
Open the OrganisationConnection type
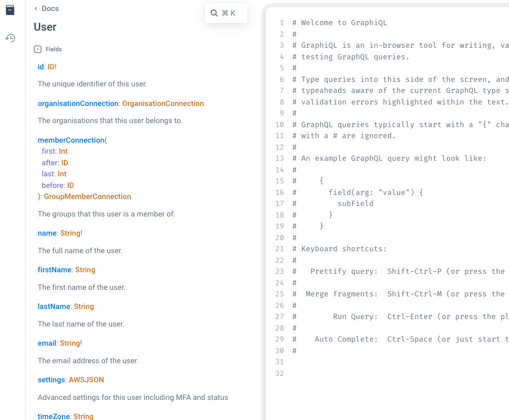163,103
